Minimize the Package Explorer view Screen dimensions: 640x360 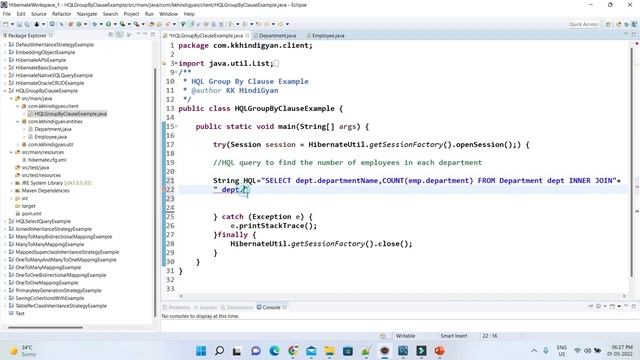pos(145,35)
